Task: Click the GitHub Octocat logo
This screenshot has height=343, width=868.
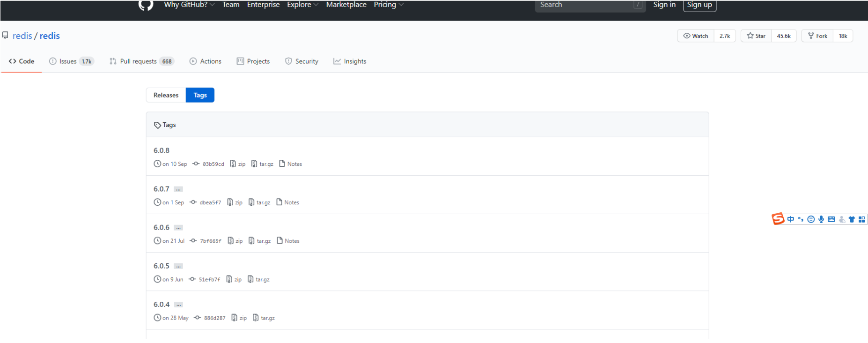Action: click(x=146, y=5)
